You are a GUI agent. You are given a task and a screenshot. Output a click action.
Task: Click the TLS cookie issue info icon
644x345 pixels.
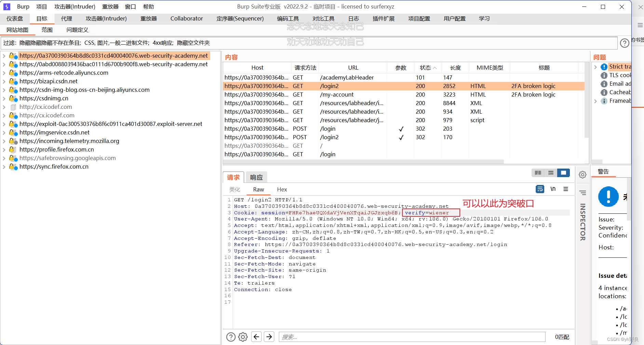[604, 75]
